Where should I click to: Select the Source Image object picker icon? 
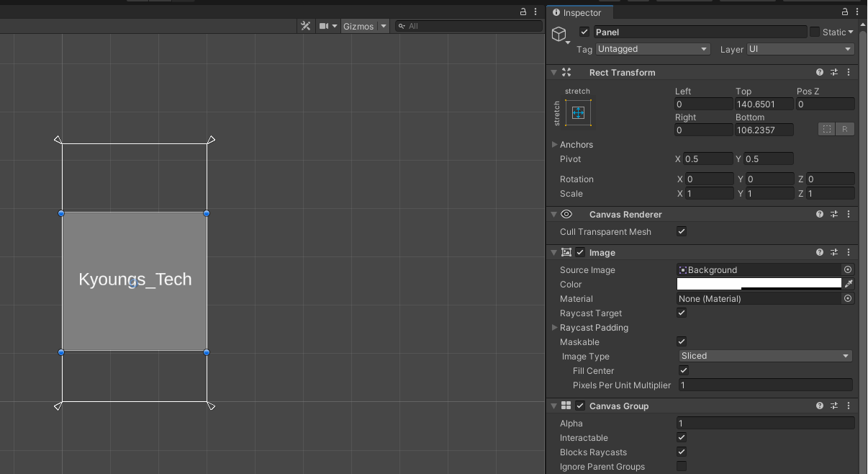847,269
